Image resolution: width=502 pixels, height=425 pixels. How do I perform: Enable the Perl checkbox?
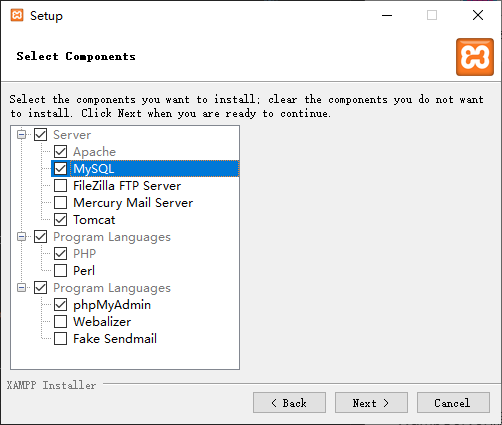click(60, 270)
